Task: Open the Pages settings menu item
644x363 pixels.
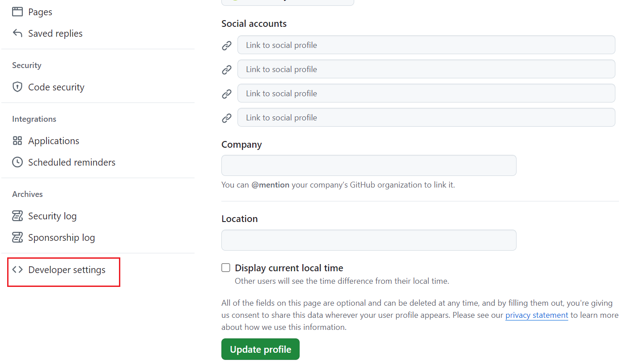Action: coord(40,12)
